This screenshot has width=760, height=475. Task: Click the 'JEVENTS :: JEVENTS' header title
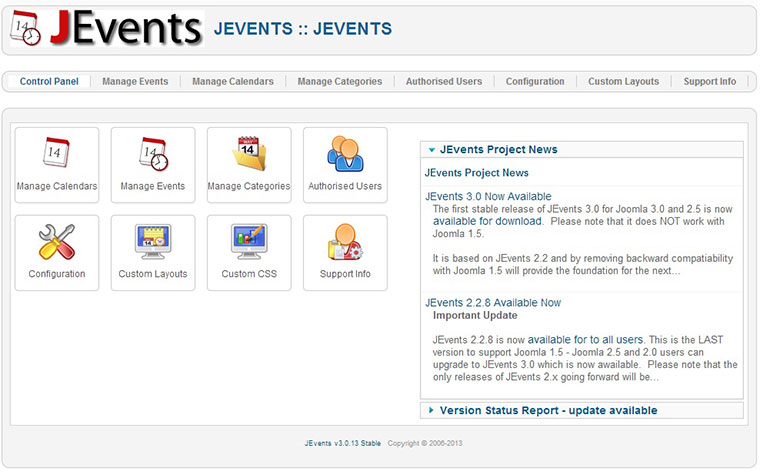[303, 29]
